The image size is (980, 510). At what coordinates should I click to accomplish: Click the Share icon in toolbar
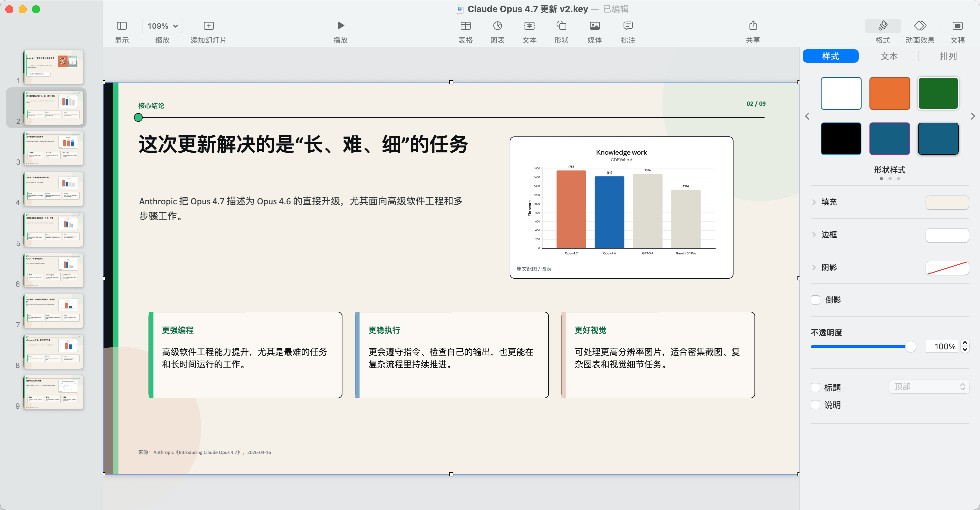pyautogui.click(x=752, y=25)
